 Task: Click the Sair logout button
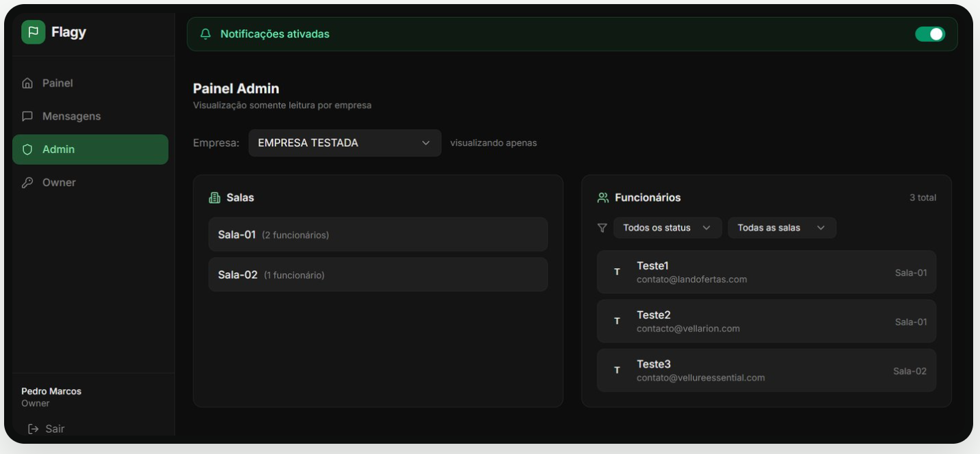[46, 429]
